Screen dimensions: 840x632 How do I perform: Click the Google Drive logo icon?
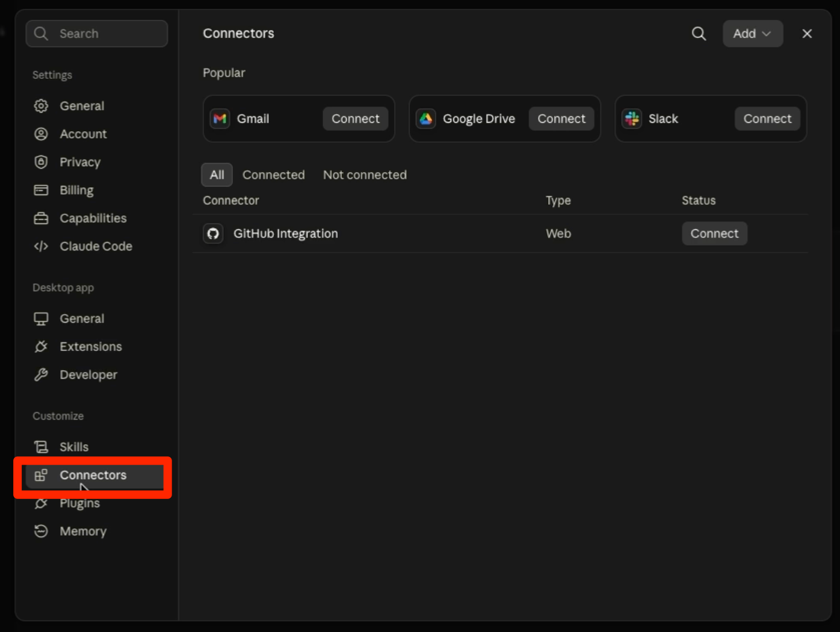[x=426, y=119]
